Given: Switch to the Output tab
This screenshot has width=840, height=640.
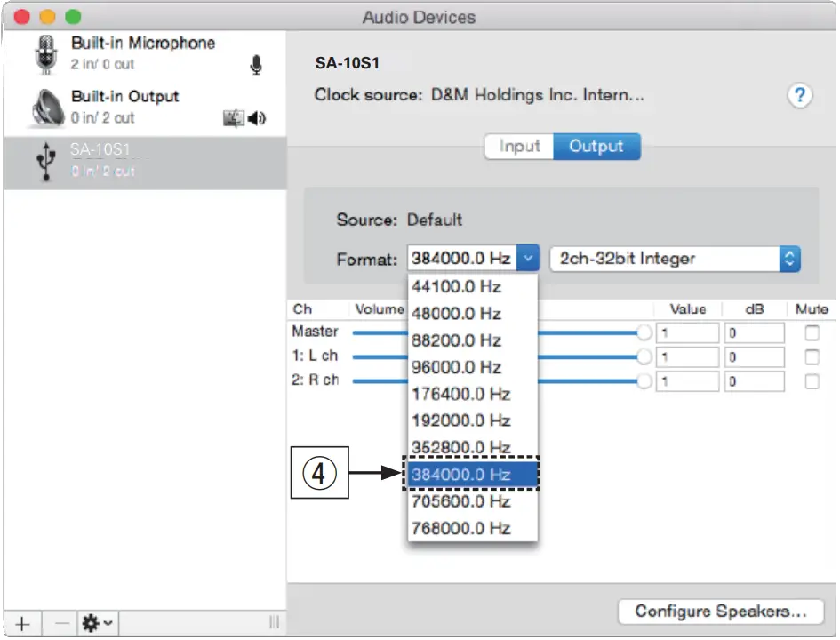Looking at the screenshot, I should pos(596,147).
